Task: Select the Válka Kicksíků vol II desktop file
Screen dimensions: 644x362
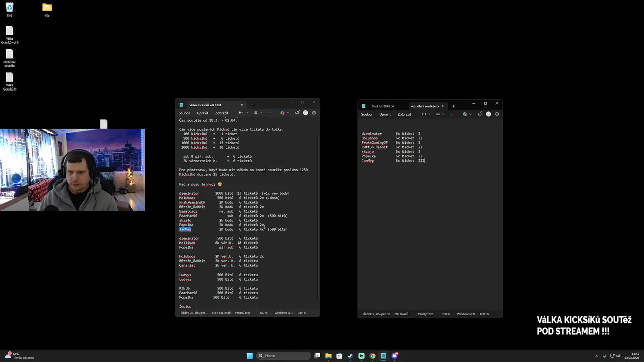Action: (9, 35)
